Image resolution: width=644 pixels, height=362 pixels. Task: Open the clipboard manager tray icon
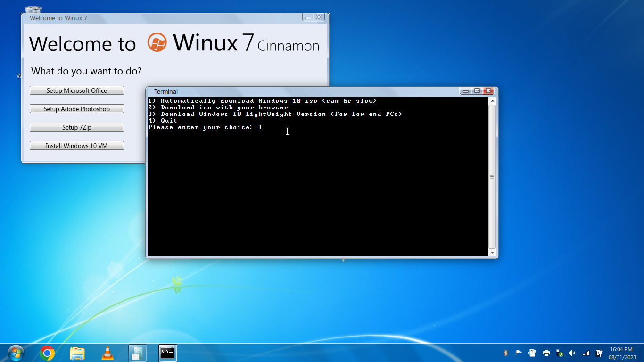click(x=532, y=353)
